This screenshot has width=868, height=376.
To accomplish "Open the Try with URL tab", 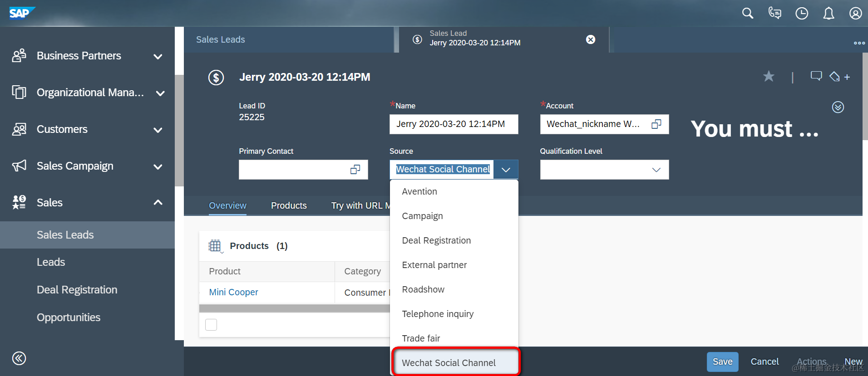I will pyautogui.click(x=360, y=205).
